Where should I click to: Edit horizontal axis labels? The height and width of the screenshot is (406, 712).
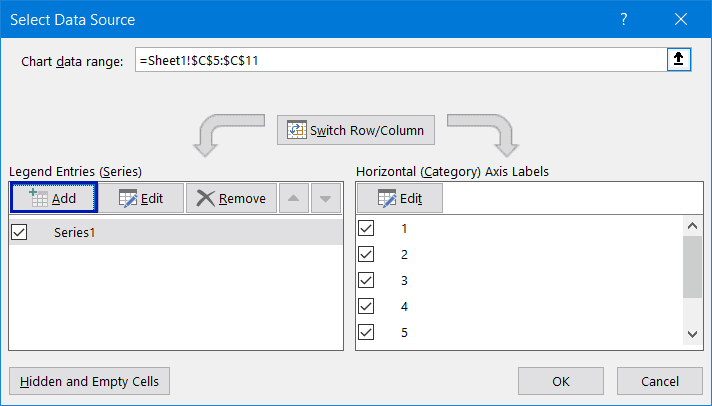coord(400,198)
